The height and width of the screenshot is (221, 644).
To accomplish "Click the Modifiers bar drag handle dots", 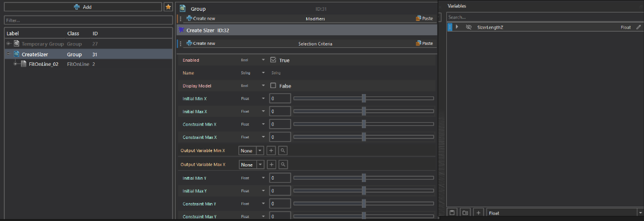I will [181, 19].
